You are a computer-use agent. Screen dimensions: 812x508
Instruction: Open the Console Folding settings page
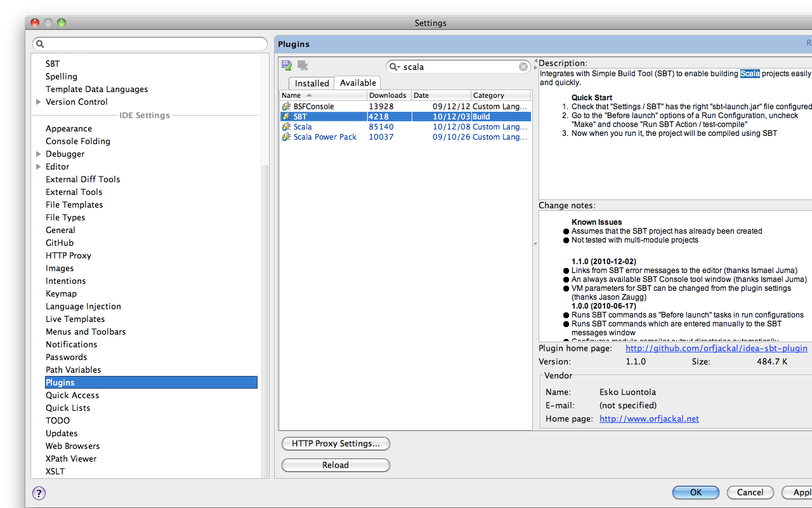click(78, 141)
